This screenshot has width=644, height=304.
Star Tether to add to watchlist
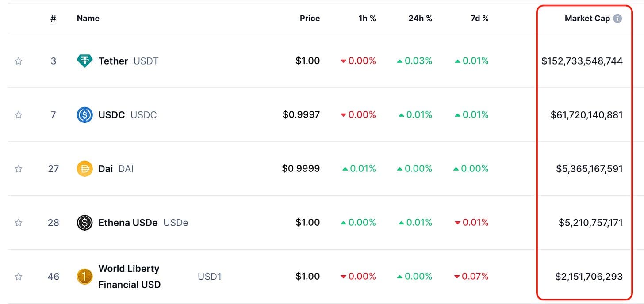click(x=19, y=61)
